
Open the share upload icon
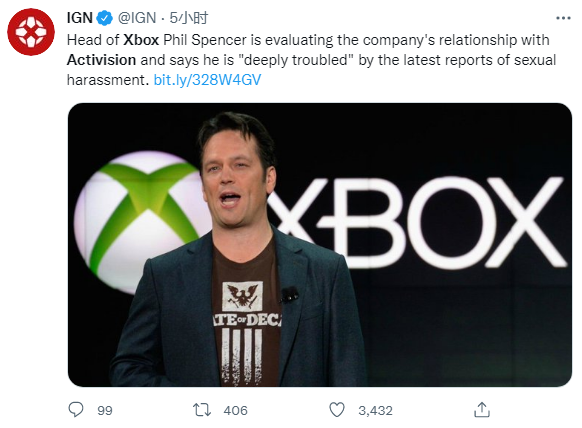click(482, 410)
